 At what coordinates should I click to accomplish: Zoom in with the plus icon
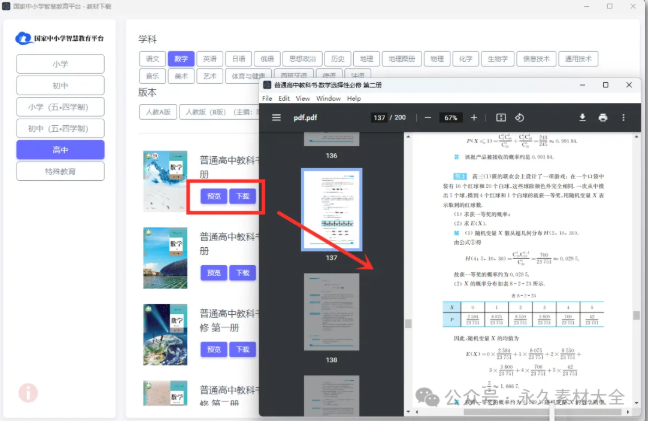(474, 118)
